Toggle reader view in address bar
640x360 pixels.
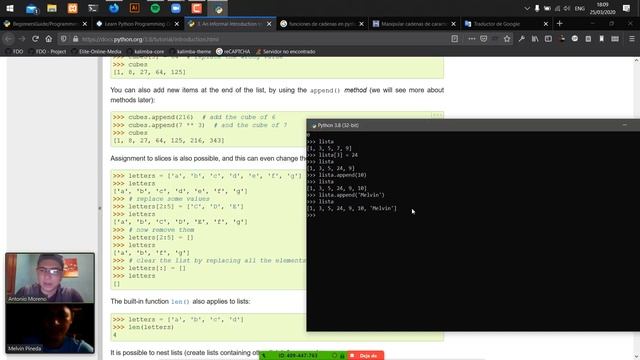point(455,39)
